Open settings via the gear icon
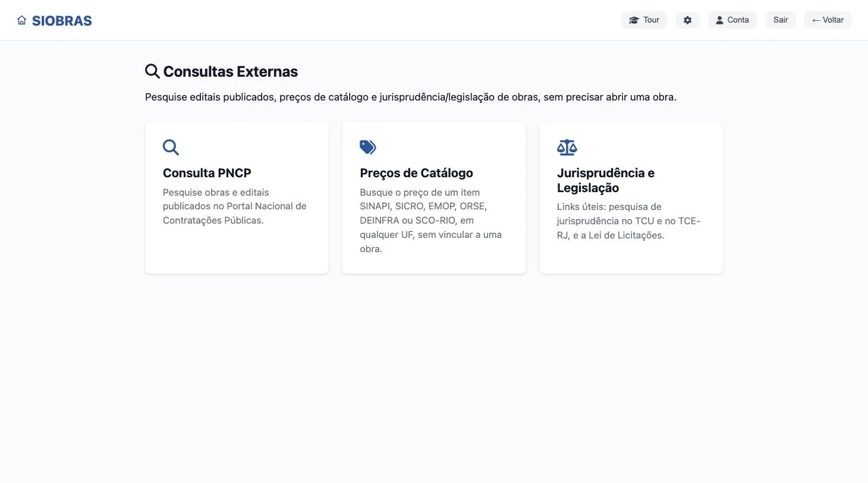 tap(688, 20)
